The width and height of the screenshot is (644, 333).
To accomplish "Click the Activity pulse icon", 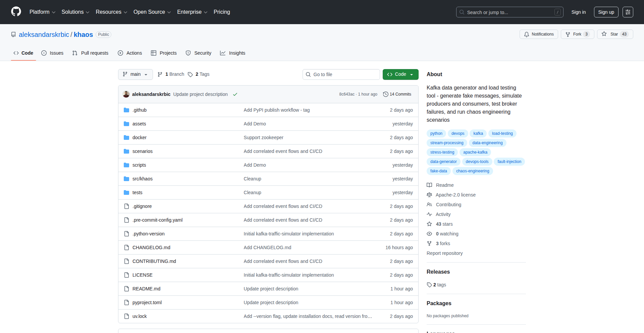I will [x=429, y=214].
